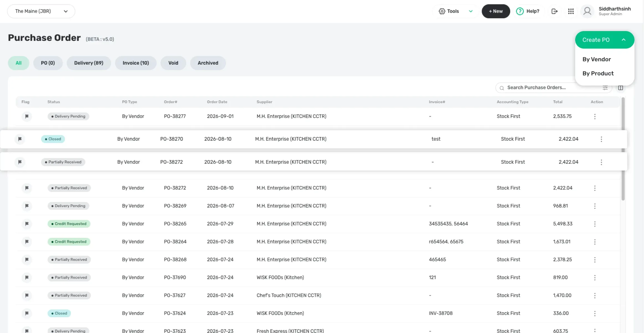644x333 pixels.
Task: Switch to the Invoice (10) tab
Action: (136, 63)
